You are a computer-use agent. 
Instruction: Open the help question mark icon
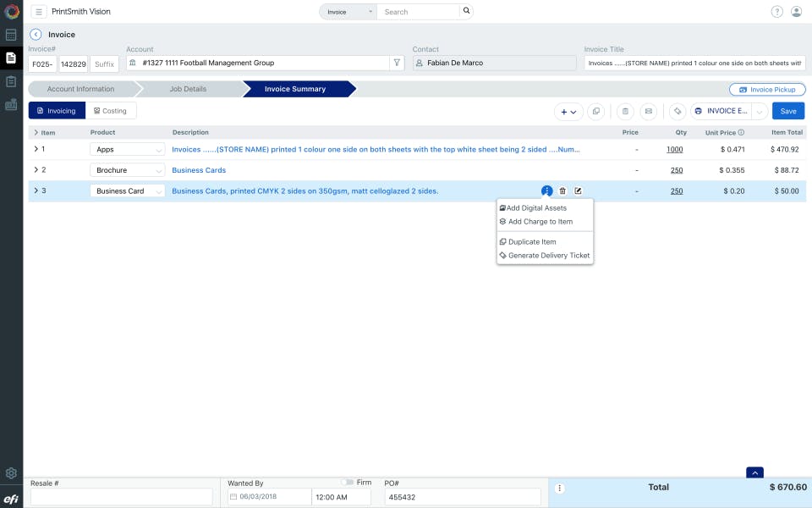pos(776,12)
